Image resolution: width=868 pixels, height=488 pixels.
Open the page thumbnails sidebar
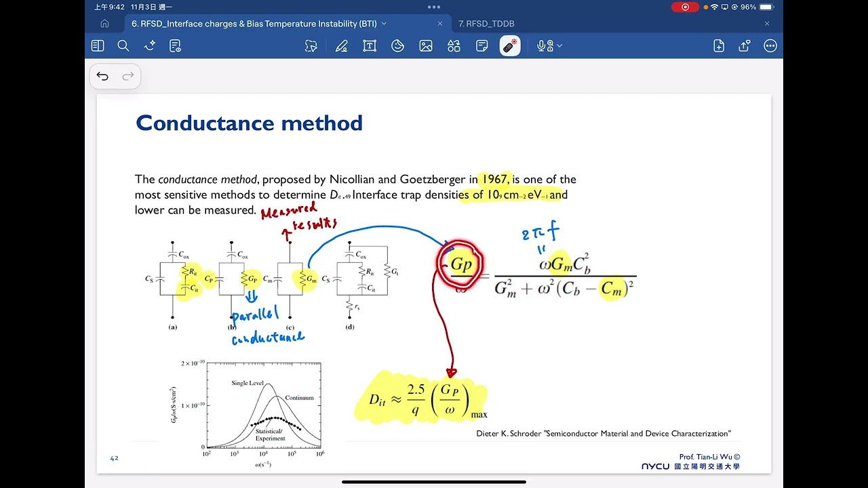[98, 46]
